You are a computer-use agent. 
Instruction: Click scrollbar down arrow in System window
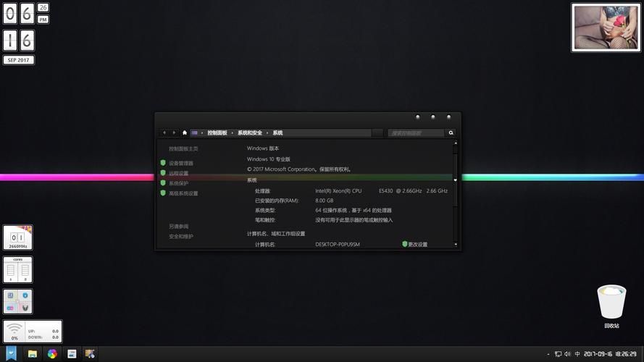tap(456, 245)
